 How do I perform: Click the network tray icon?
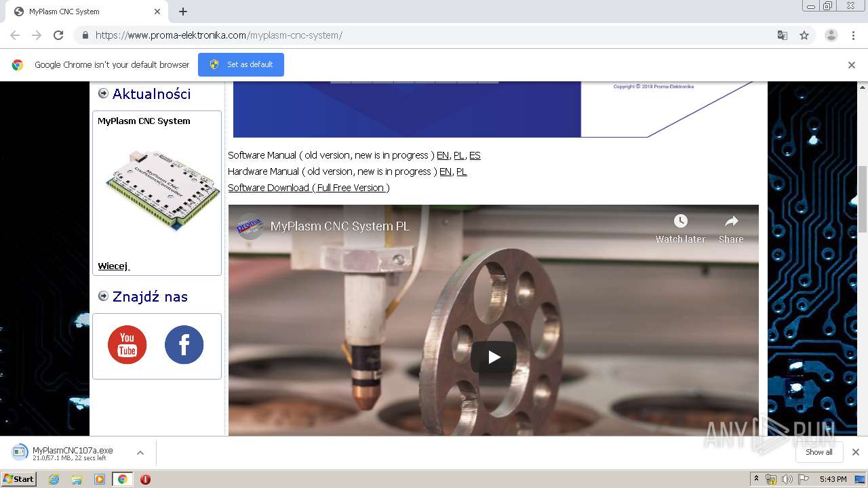click(771, 479)
